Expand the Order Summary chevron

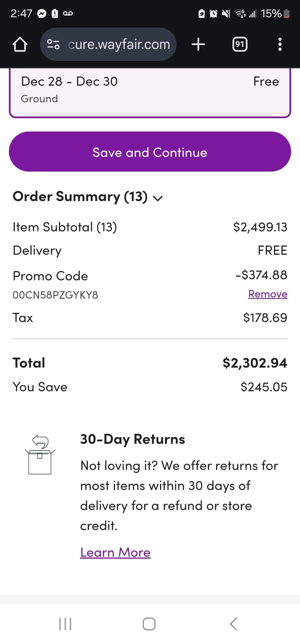coord(158,198)
